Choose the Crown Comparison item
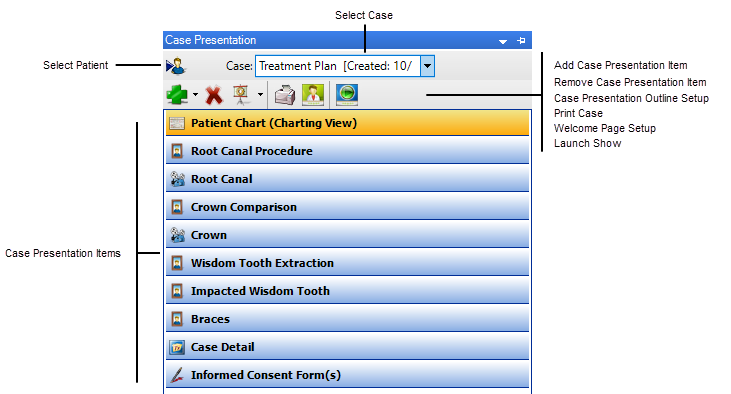The height and width of the screenshot is (394, 731). point(347,207)
